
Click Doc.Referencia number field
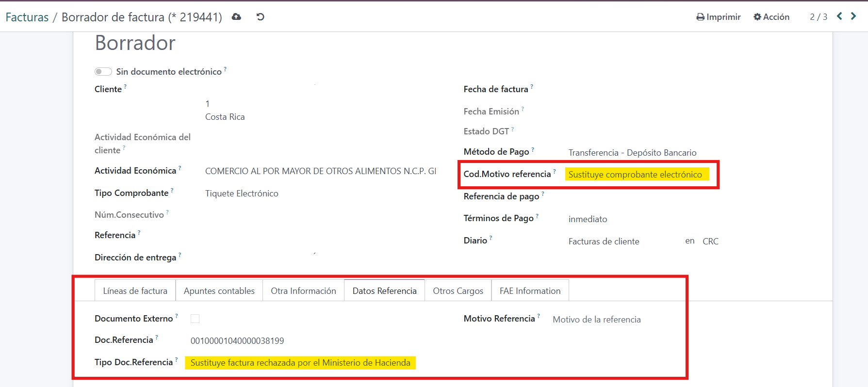[237, 341]
